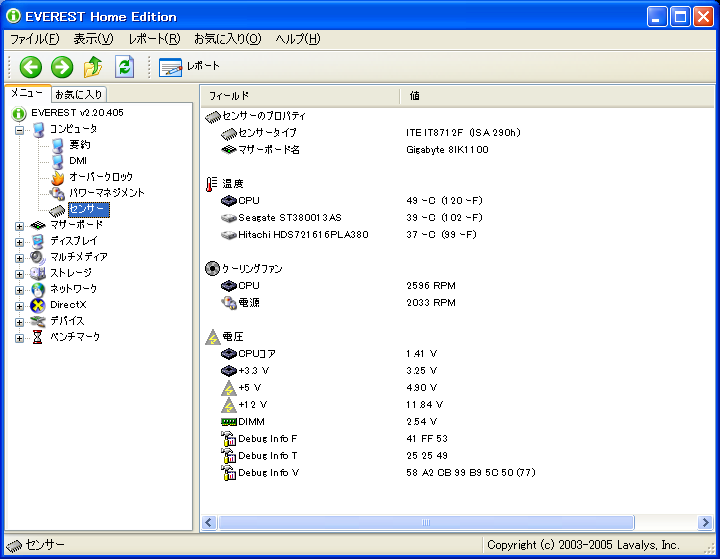
Task: Click the コンピュータ monitor icon
Action: [38, 130]
